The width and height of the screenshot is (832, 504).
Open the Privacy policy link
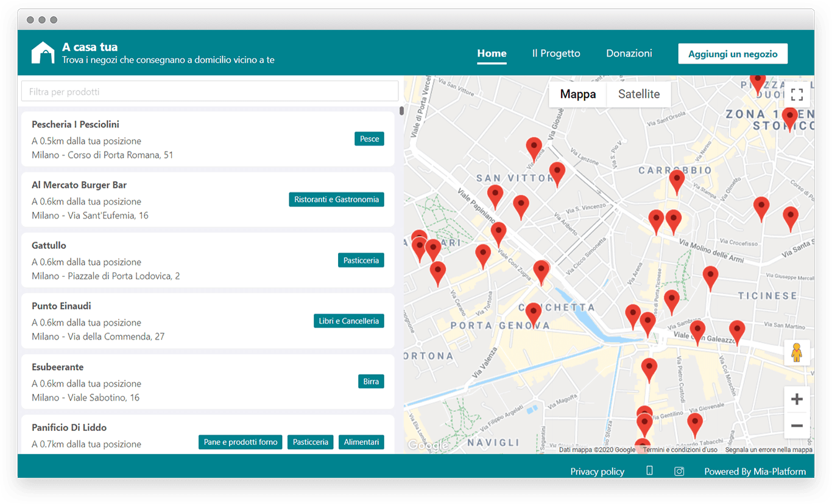tap(597, 471)
